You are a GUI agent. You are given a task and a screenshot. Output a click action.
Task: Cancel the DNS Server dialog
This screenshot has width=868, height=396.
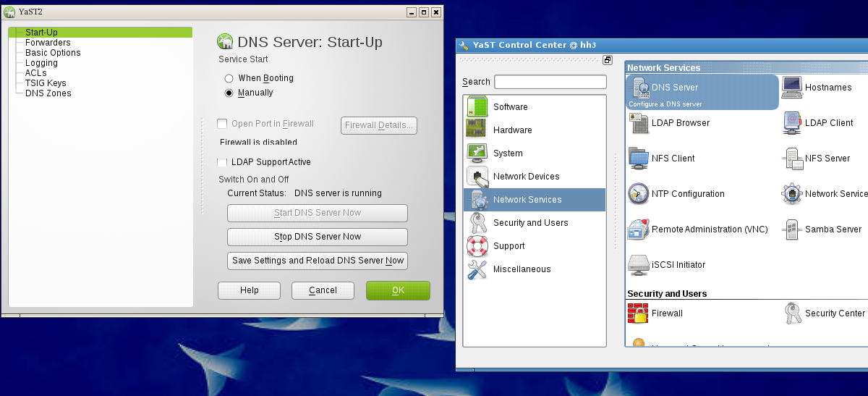point(323,290)
